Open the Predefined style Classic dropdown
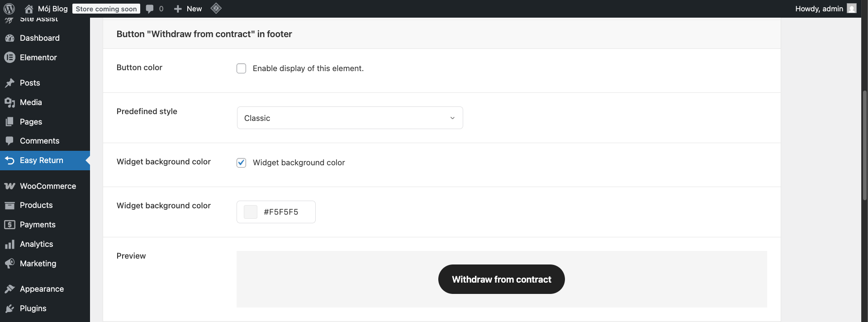The width and height of the screenshot is (868, 322). point(350,118)
